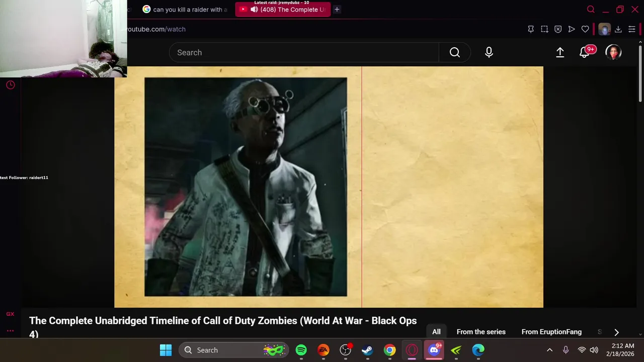This screenshot has width=644, height=362.
Task: Click the YouTube search magnifier button
Action: (x=455, y=52)
